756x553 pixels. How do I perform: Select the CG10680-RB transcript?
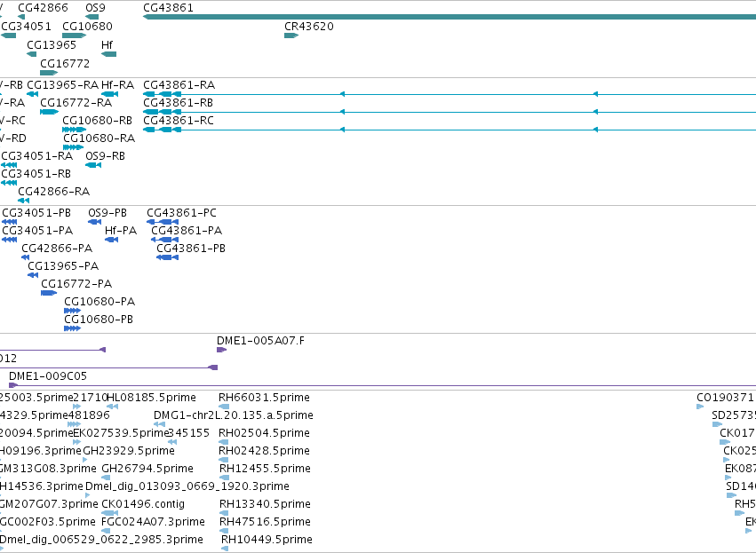75,130
